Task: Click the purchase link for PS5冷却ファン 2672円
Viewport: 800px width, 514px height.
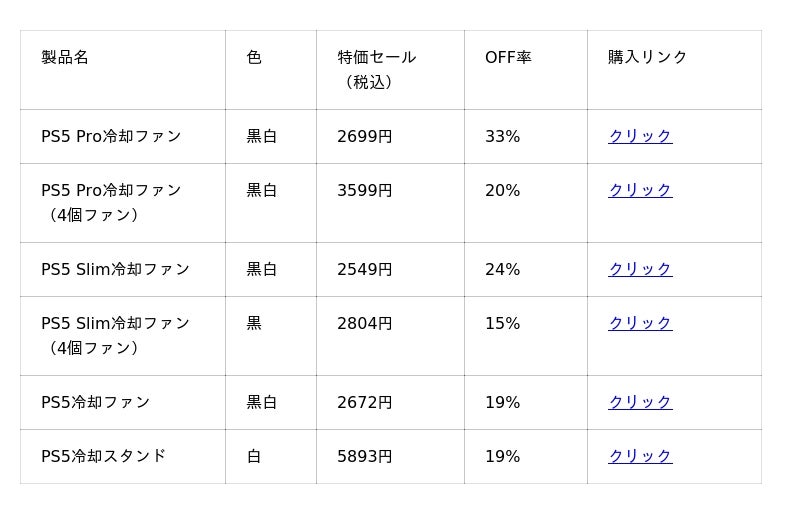Action: pos(640,402)
